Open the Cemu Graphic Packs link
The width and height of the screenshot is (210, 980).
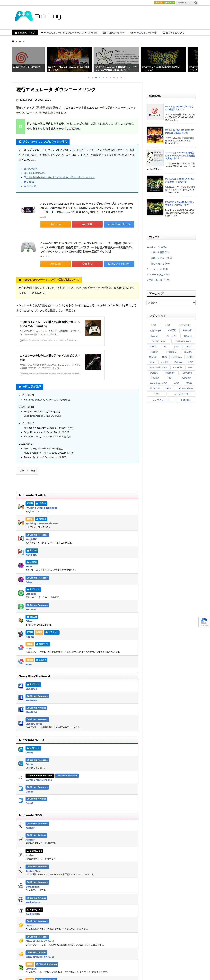(38, 780)
